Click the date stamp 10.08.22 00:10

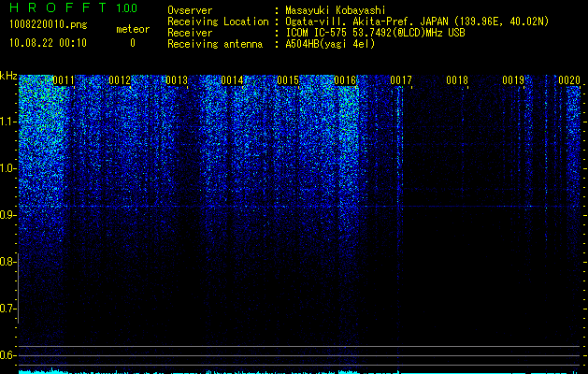tap(48, 43)
